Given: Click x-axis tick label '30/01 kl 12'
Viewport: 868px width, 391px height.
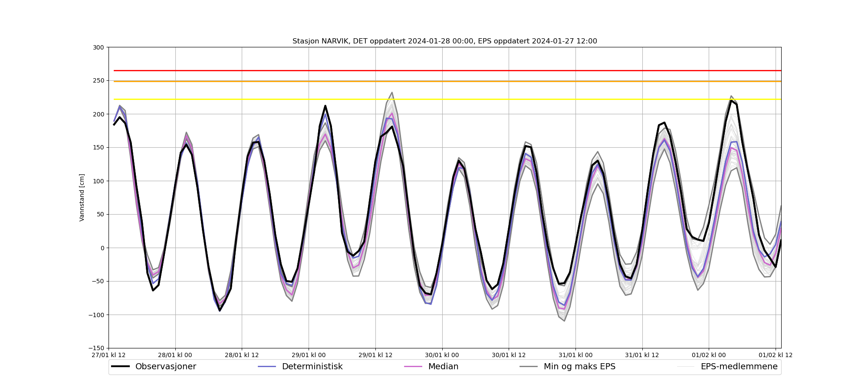Looking at the screenshot, I should point(509,355).
